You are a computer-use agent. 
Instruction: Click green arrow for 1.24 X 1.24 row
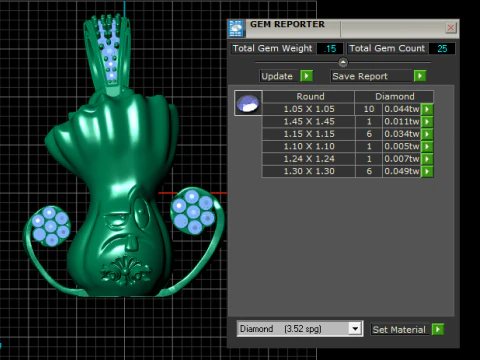tap(427, 159)
